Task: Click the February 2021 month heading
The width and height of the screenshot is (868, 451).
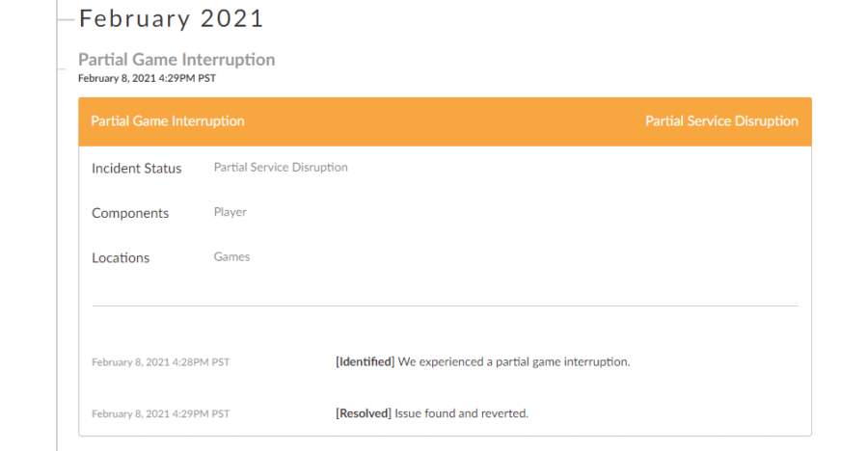Action: click(171, 18)
